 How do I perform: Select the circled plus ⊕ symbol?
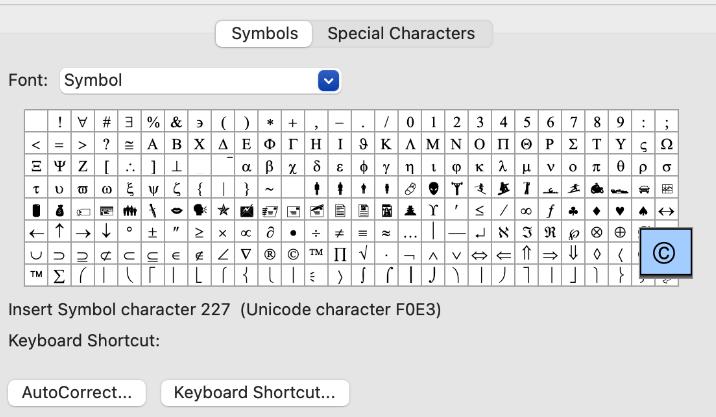(620, 232)
